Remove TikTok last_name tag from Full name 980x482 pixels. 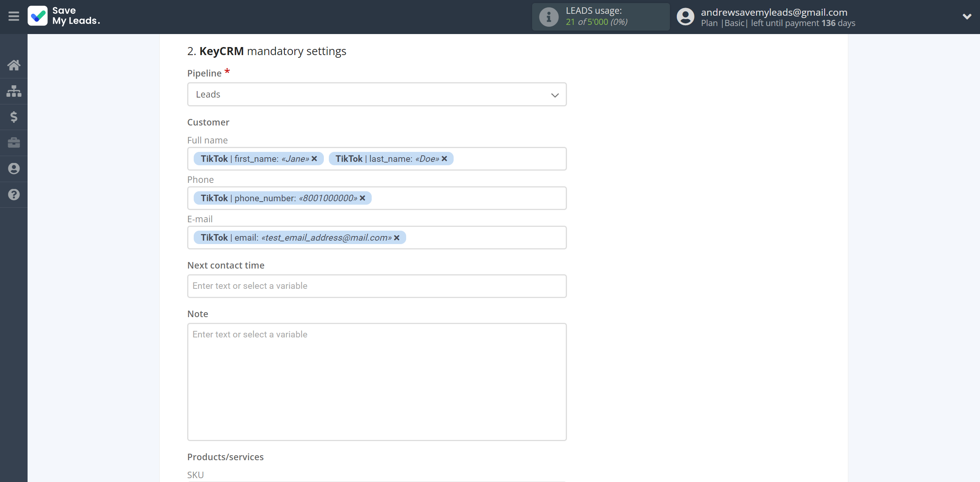click(x=445, y=159)
